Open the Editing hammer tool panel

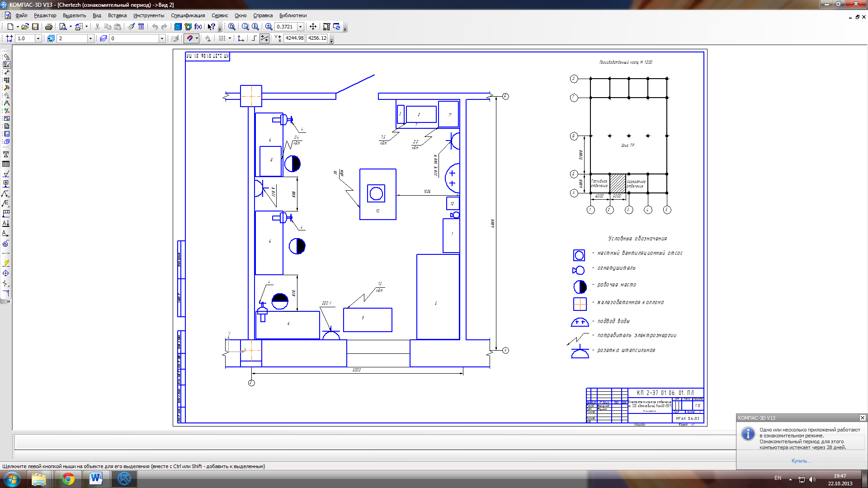6,88
